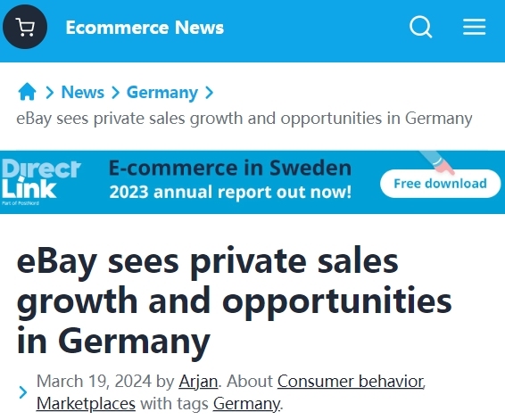Click the article headline about eBay private sales

[x=234, y=301]
